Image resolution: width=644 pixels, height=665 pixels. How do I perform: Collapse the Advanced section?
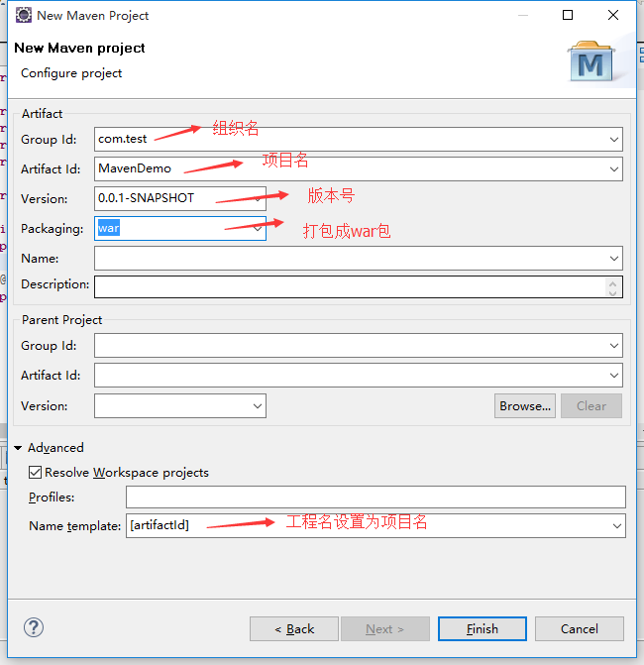coord(18,448)
